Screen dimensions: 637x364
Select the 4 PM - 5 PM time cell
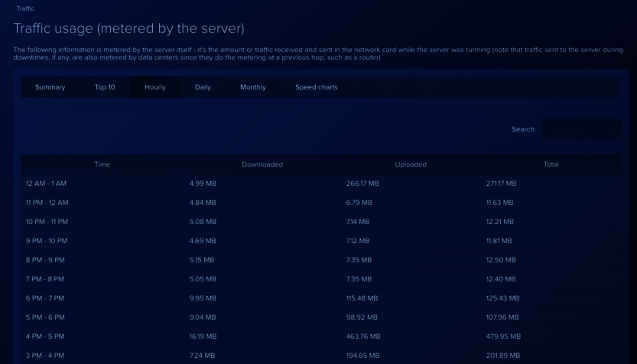[x=45, y=336]
